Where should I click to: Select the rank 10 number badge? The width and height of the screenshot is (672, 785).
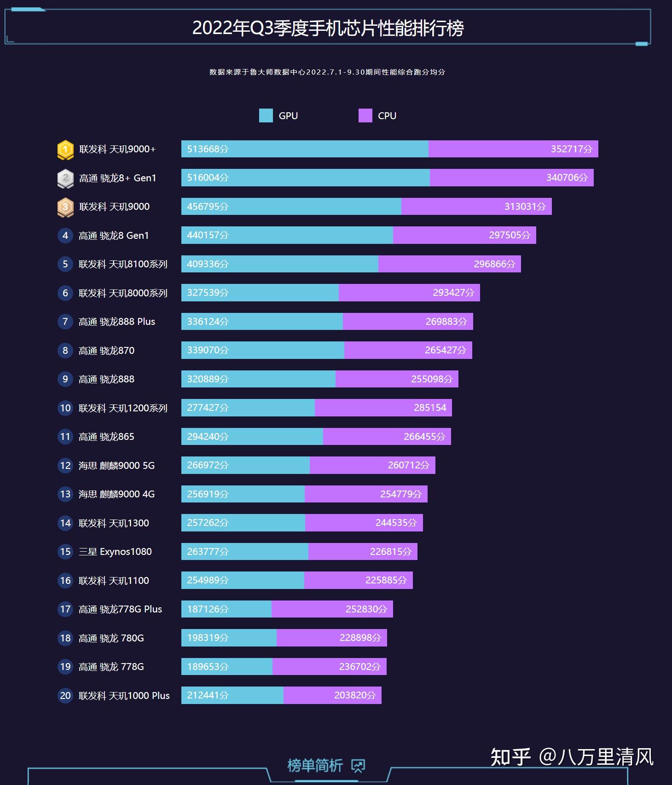pyautogui.click(x=65, y=408)
